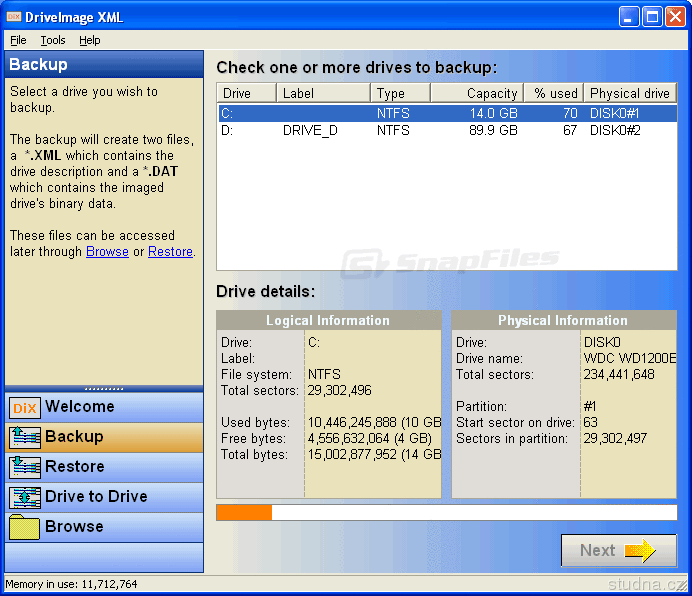
Task: Select the Backup section label
Action: pyautogui.click(x=74, y=436)
